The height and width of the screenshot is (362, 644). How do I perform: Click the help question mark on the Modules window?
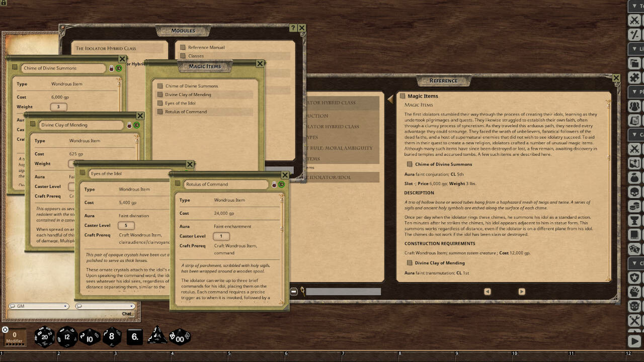pos(293,28)
